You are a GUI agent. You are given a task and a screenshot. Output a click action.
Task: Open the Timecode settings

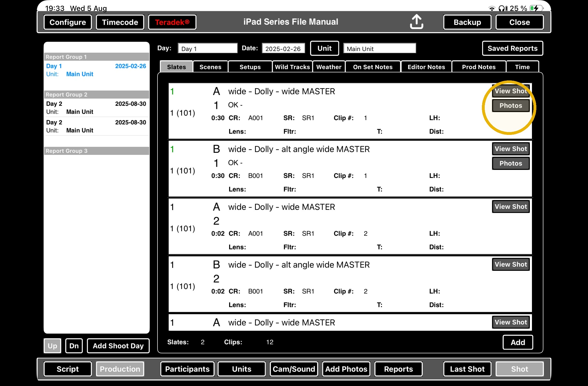click(x=120, y=22)
